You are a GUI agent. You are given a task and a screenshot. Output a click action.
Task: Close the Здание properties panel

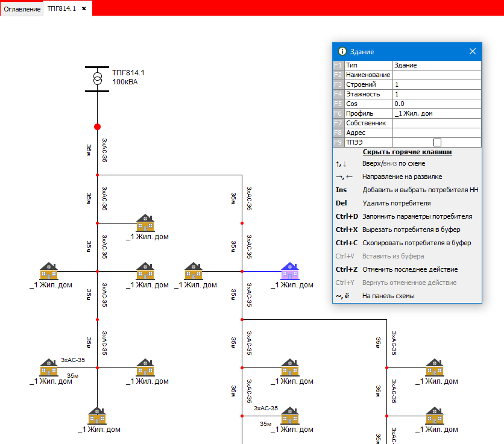point(473,51)
